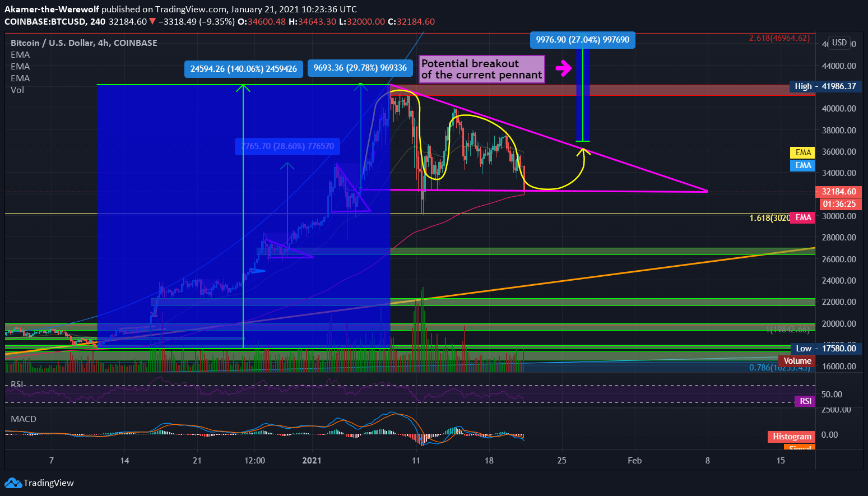This screenshot has height=496, width=868.
Task: Click the current price 32184.60 tag
Action: tap(840, 192)
